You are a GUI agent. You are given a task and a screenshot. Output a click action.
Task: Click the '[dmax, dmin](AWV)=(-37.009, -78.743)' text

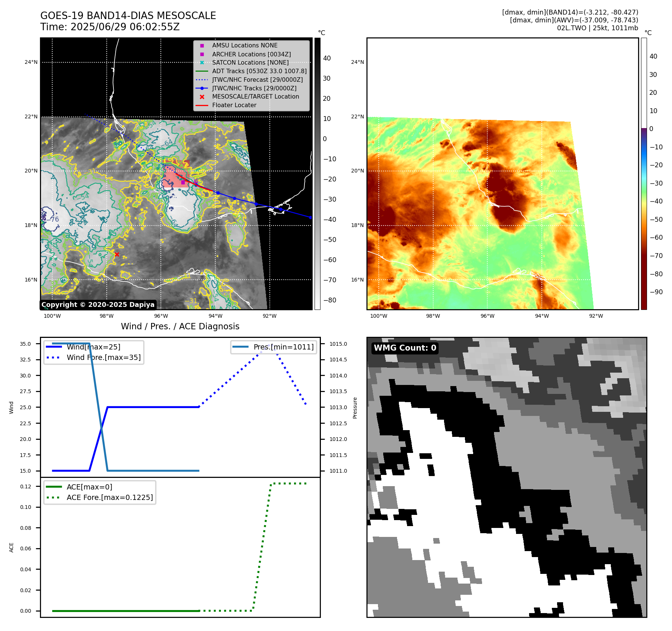[x=574, y=20]
